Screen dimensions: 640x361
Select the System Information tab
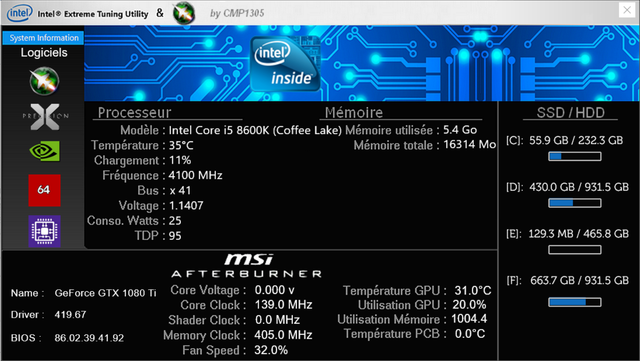(x=44, y=38)
